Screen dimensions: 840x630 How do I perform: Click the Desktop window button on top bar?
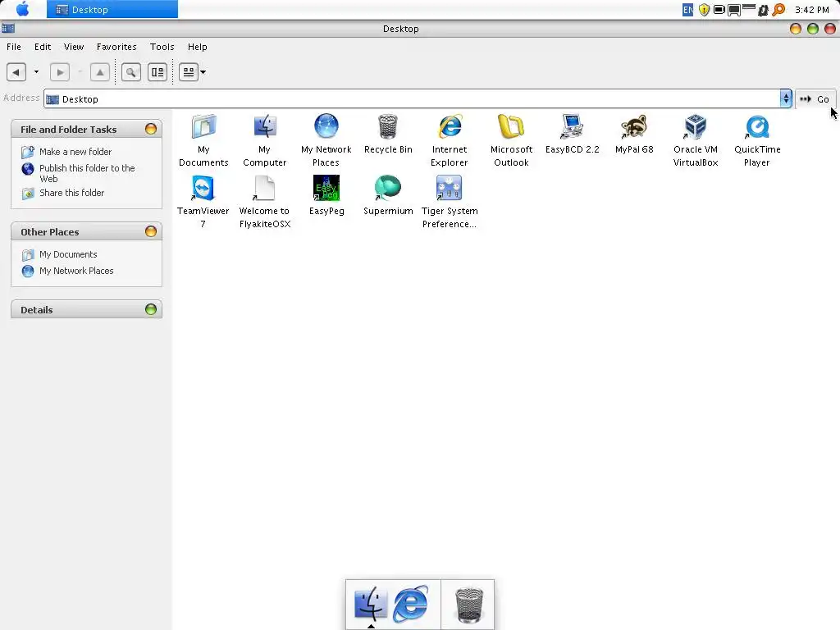pyautogui.click(x=112, y=9)
